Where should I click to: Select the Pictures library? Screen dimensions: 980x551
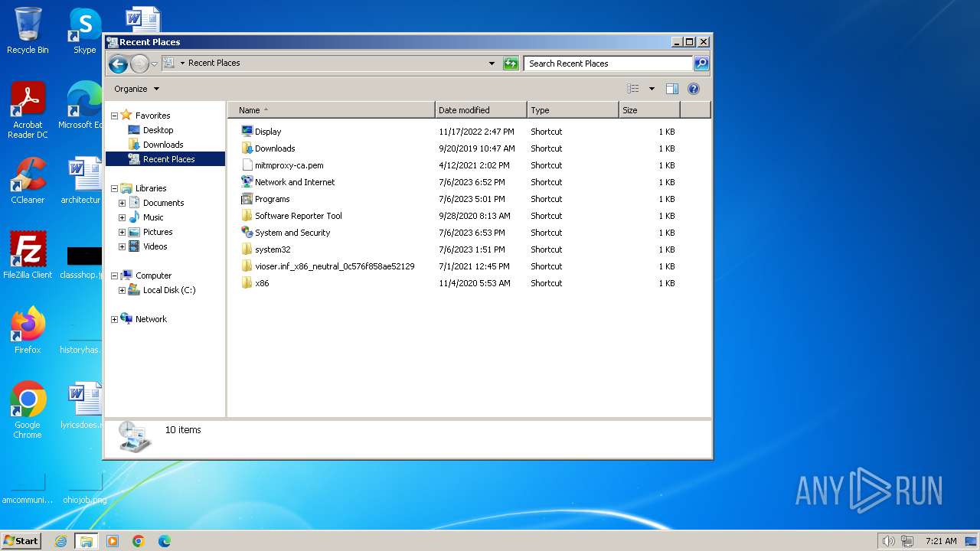[157, 232]
